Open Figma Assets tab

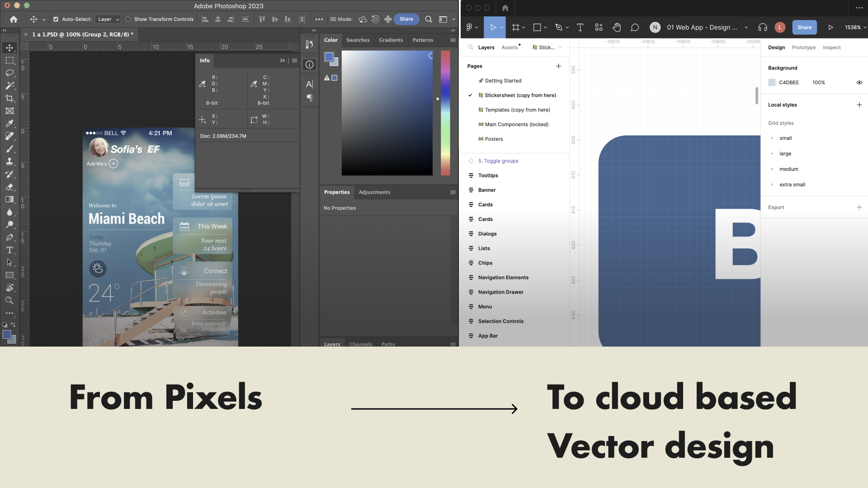point(509,47)
